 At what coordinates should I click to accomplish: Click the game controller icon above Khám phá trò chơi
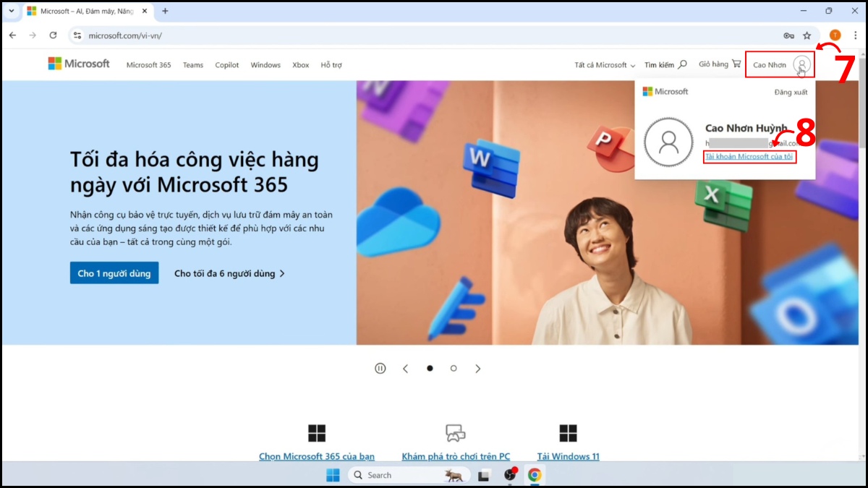[456, 432]
